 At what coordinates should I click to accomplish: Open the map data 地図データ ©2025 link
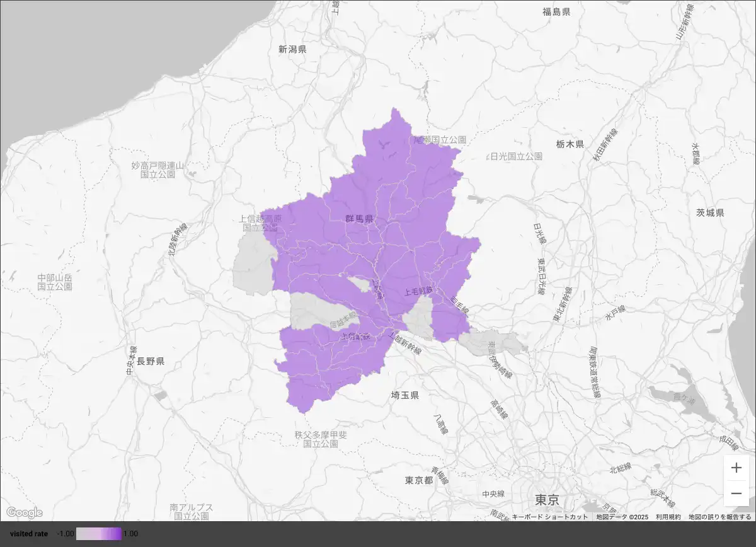(622, 517)
